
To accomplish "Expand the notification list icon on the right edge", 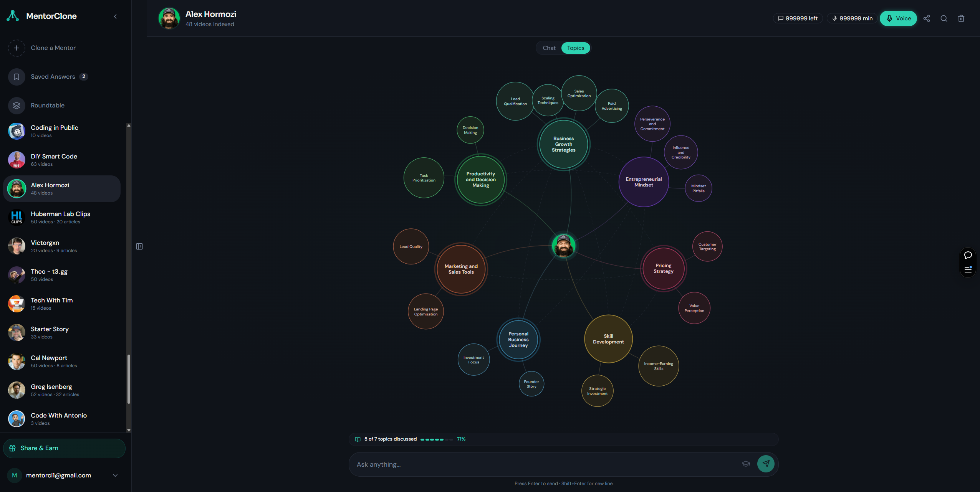I will pyautogui.click(x=968, y=269).
